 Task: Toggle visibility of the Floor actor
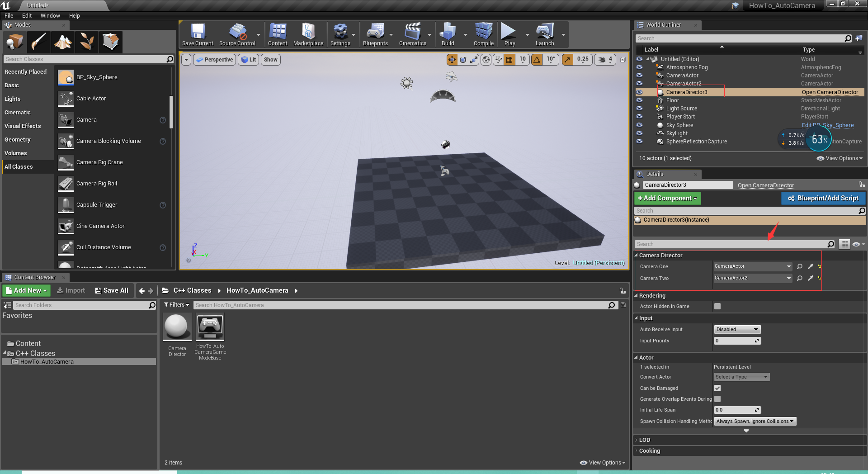(639, 100)
